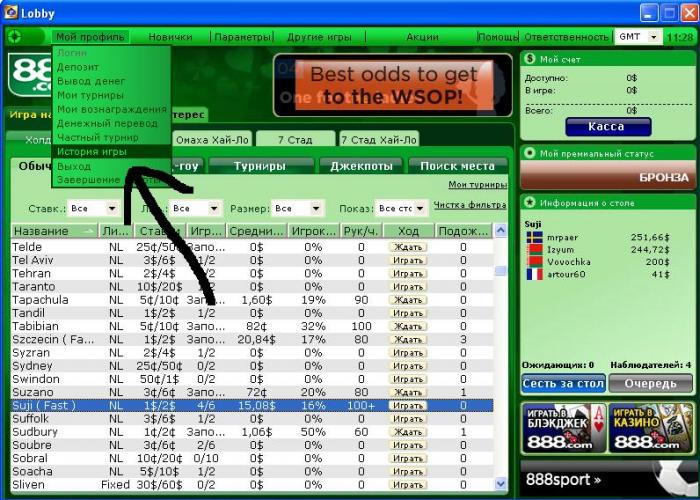Open the Играть в казино banner
Image resolution: width=700 pixels, height=500 pixels.
coord(651,428)
